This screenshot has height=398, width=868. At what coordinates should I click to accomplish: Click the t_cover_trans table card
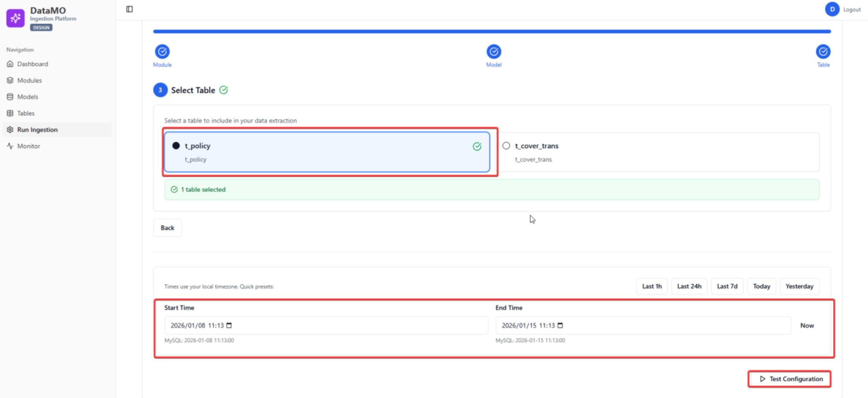click(x=657, y=152)
